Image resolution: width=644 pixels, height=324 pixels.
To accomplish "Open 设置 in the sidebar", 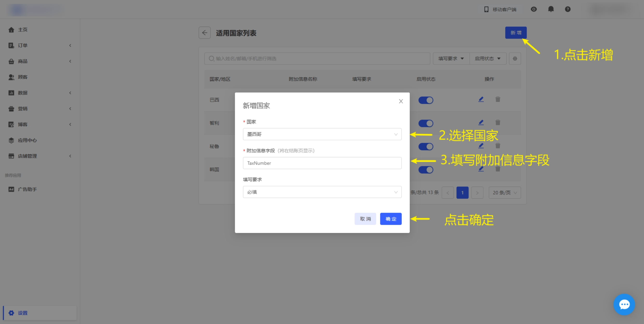I will (22, 313).
